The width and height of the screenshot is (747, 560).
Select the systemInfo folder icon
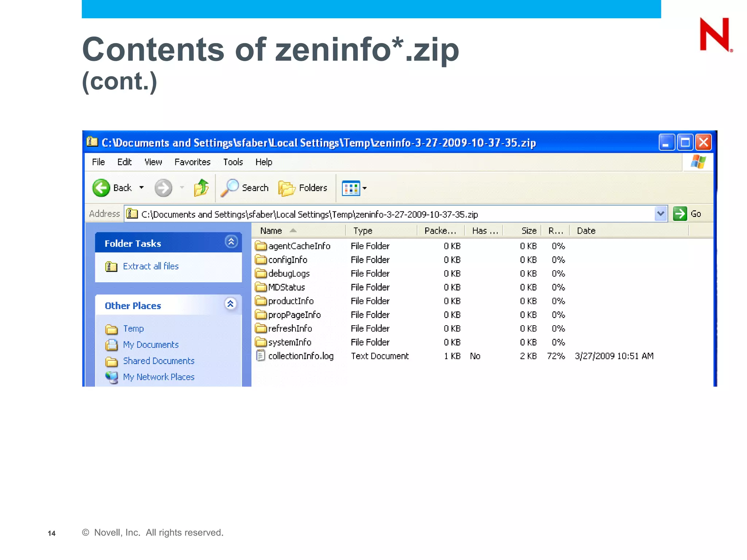[261, 342]
